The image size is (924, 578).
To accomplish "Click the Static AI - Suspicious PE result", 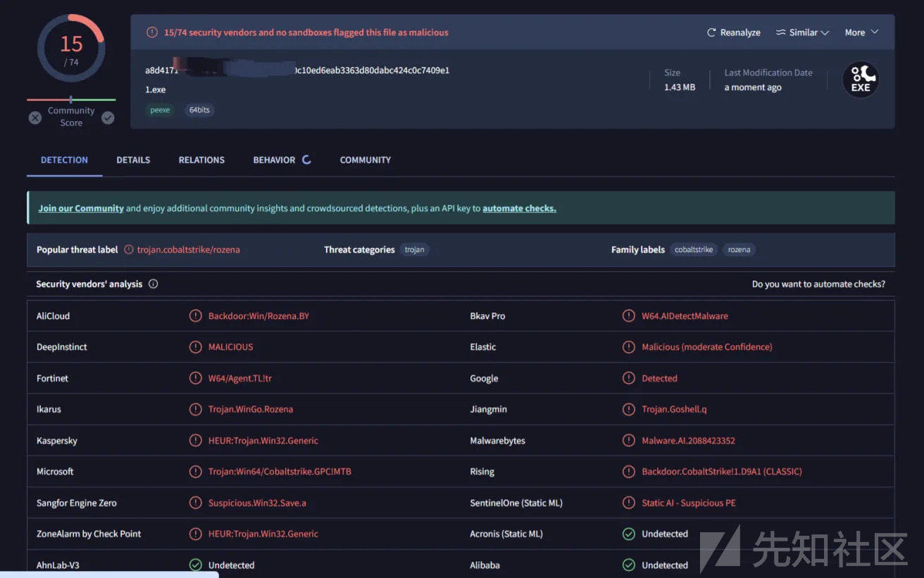I will click(689, 503).
